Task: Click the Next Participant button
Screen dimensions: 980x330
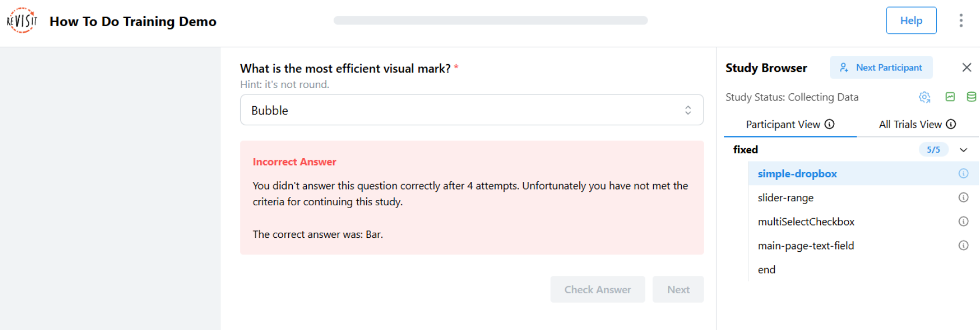Action: coord(881,68)
